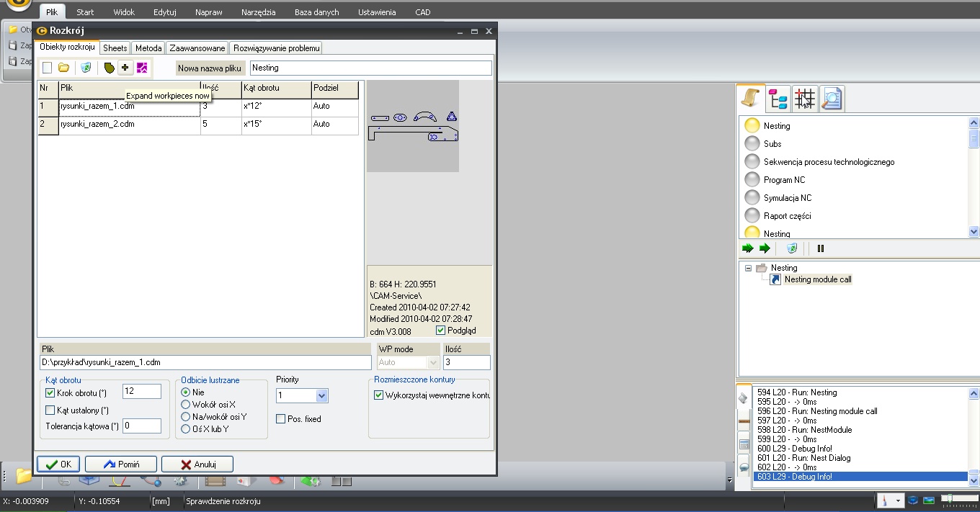980x512 pixels.
Task: Click the single green arrow step icon
Action: 765,248
